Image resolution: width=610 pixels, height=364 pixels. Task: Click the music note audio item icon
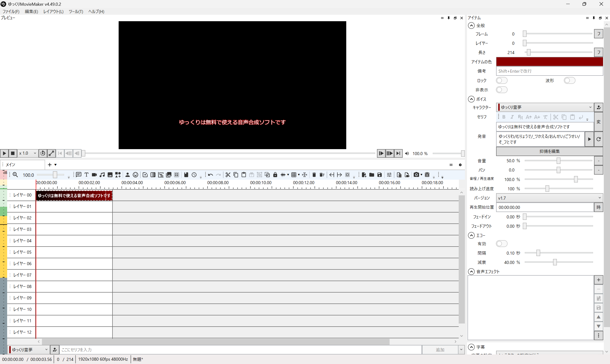[102, 175]
